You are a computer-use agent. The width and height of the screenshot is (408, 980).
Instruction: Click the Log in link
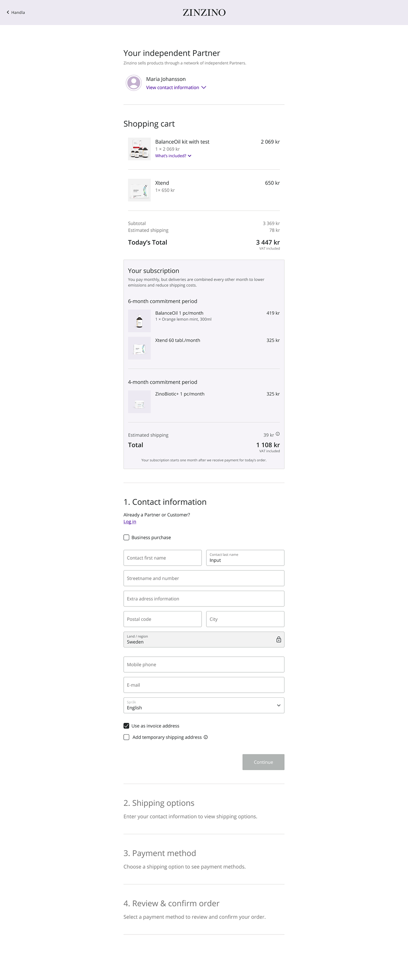click(x=130, y=521)
